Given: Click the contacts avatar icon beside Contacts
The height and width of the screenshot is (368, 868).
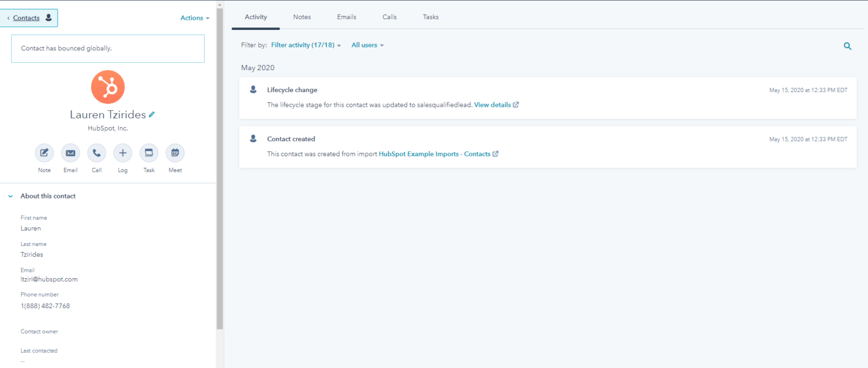Looking at the screenshot, I should [48, 18].
